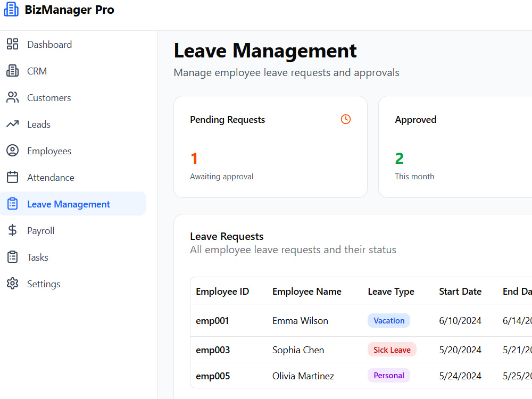Image resolution: width=532 pixels, height=399 pixels.
Task: Click the Attendance calendar icon
Action: 13,177
